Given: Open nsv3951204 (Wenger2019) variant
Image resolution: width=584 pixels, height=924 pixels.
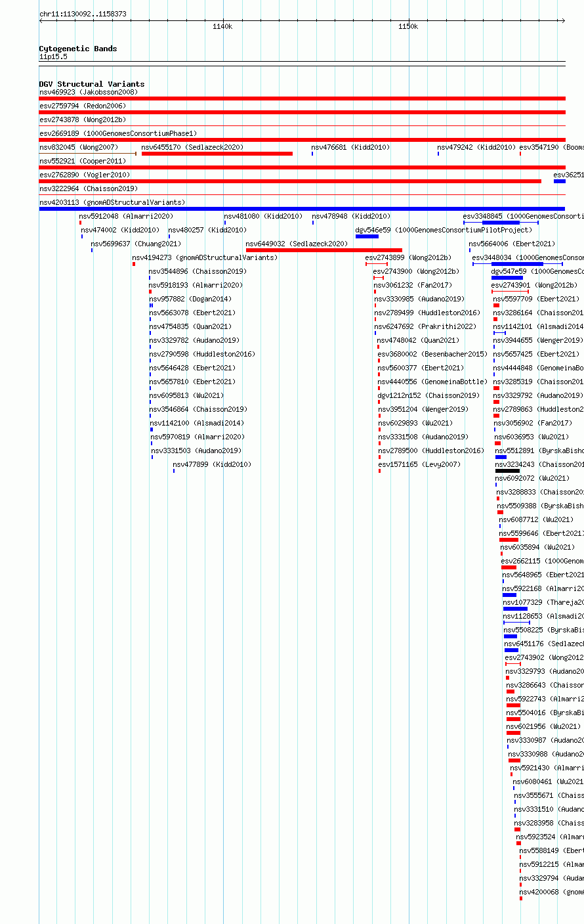Looking at the screenshot, I should pos(423,409).
